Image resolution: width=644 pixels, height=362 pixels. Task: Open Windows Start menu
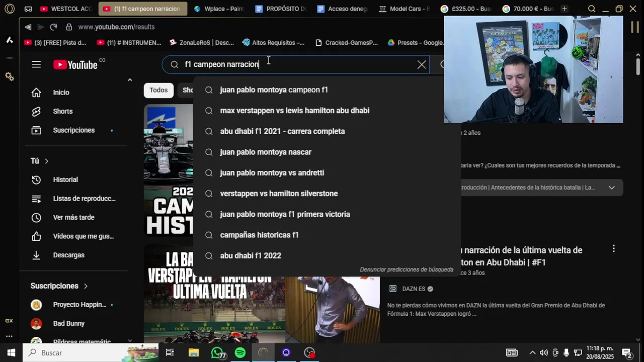point(11,353)
